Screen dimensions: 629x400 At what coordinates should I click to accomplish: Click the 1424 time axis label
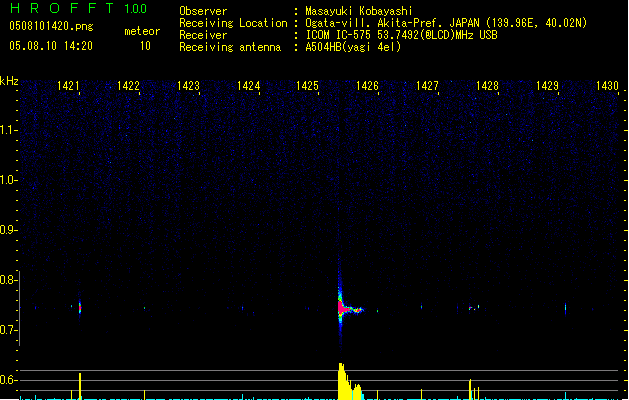[x=248, y=86]
